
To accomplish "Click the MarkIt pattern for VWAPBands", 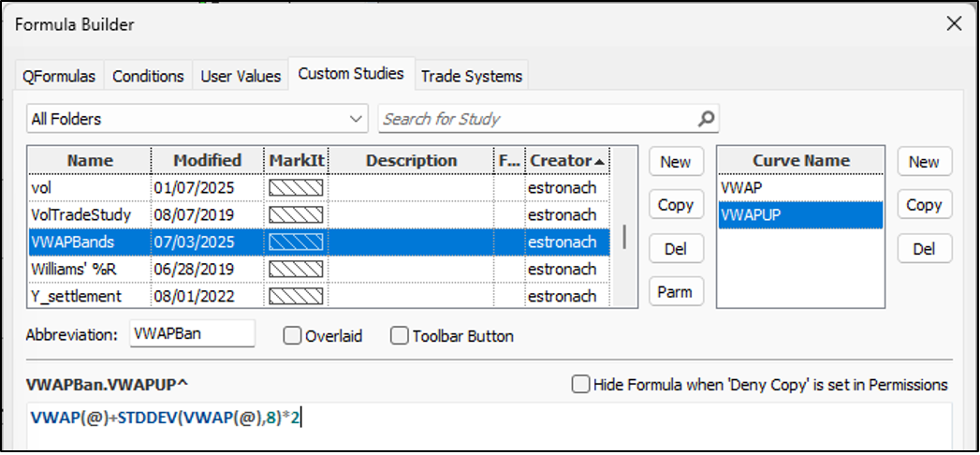I will coord(297,242).
